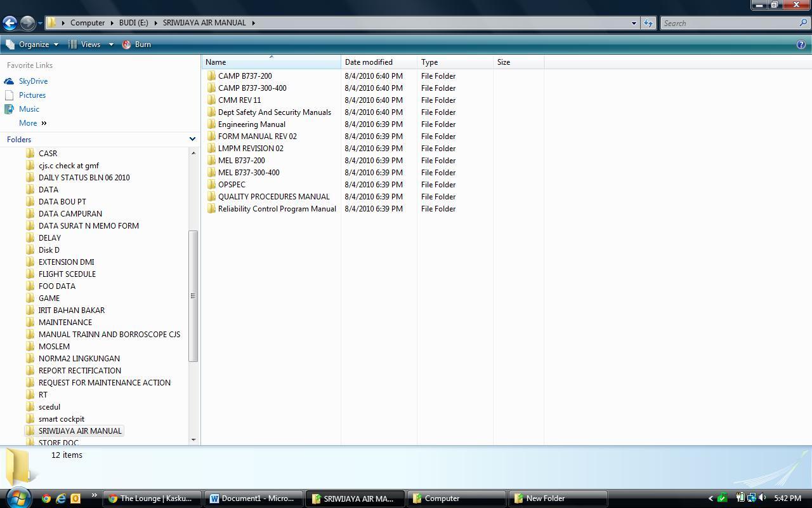Viewport: 812px width, 508px height.
Task: Select SRIWIJAYA AIR MANUAL in folder tree
Action: point(80,431)
